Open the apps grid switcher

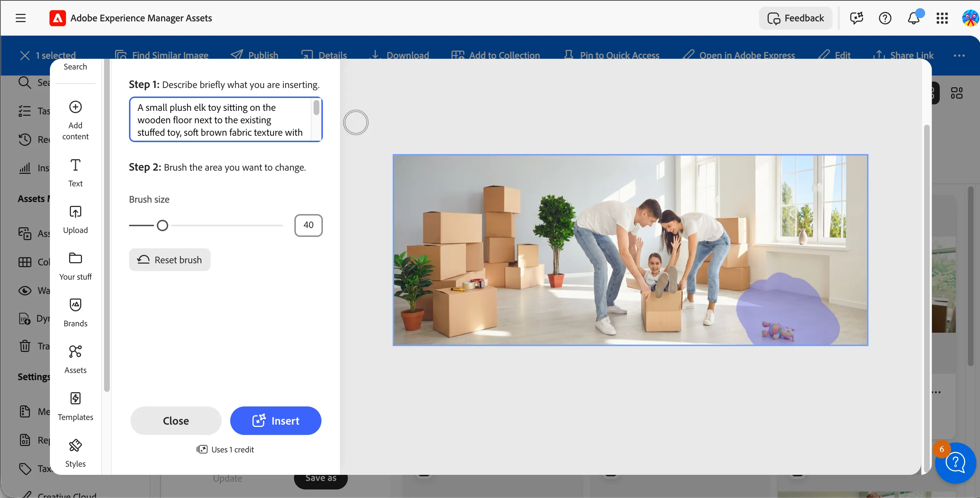pos(942,18)
